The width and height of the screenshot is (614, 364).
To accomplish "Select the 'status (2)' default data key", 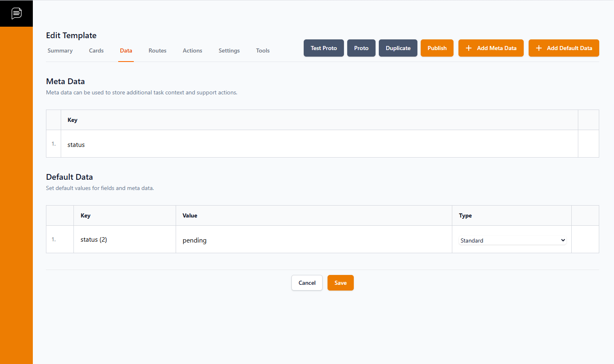I will click(94, 240).
